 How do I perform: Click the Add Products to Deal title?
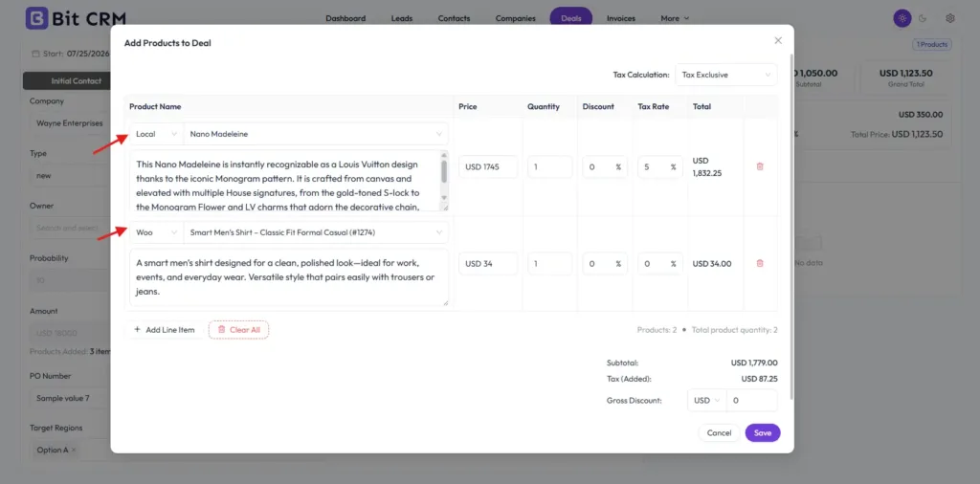click(167, 43)
